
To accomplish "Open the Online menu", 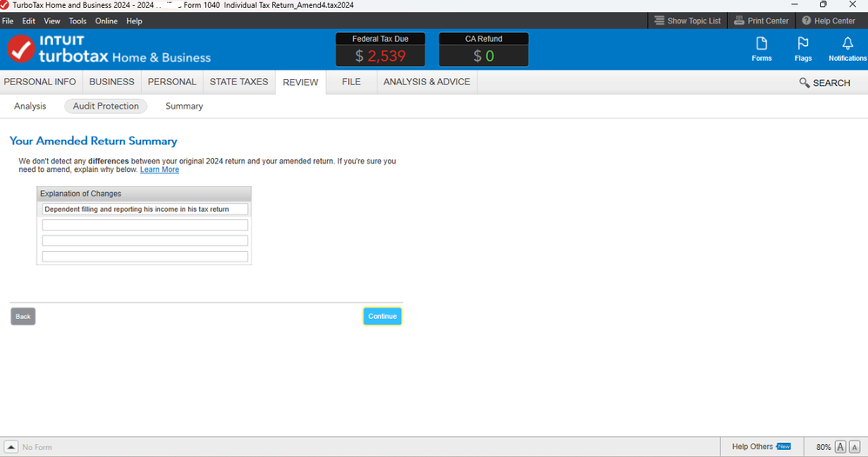I will click(x=106, y=21).
